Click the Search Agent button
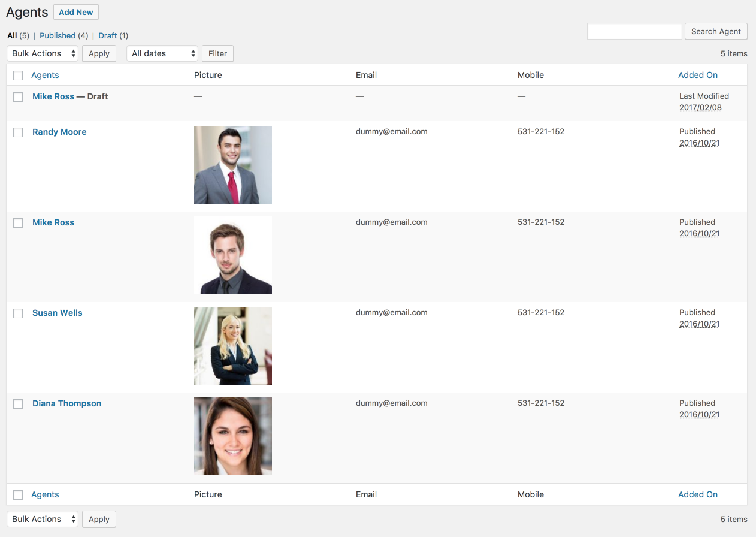The width and height of the screenshot is (756, 537). (x=716, y=31)
